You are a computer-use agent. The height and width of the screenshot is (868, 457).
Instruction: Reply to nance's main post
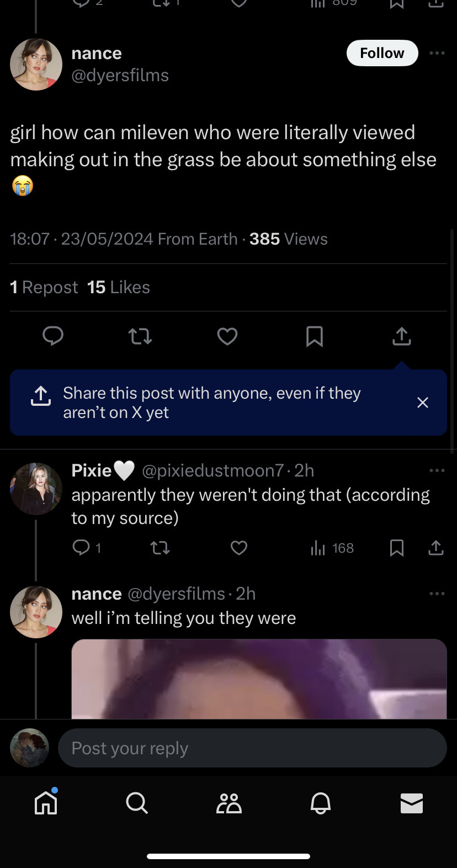click(x=53, y=336)
